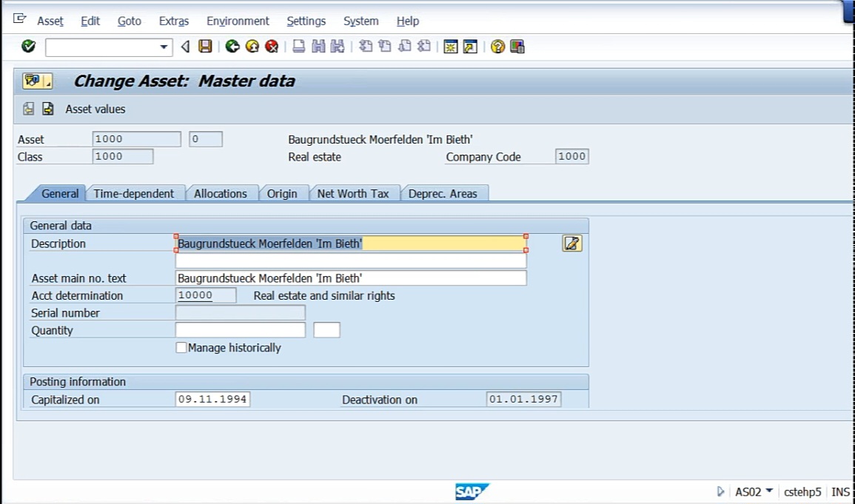
Task: Switch to the Deprec. Areas tab
Action: pyautogui.click(x=442, y=193)
